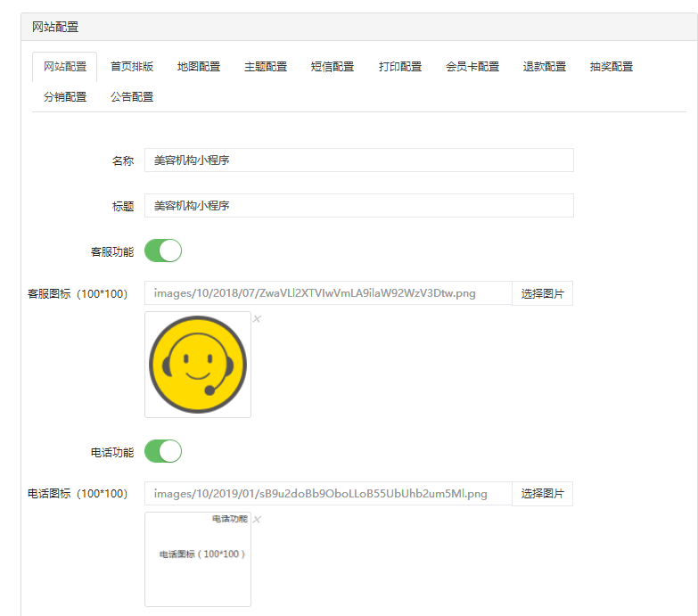Click the 客服功能 label
Image resolution: width=698 pixels, height=616 pixels.
(112, 252)
